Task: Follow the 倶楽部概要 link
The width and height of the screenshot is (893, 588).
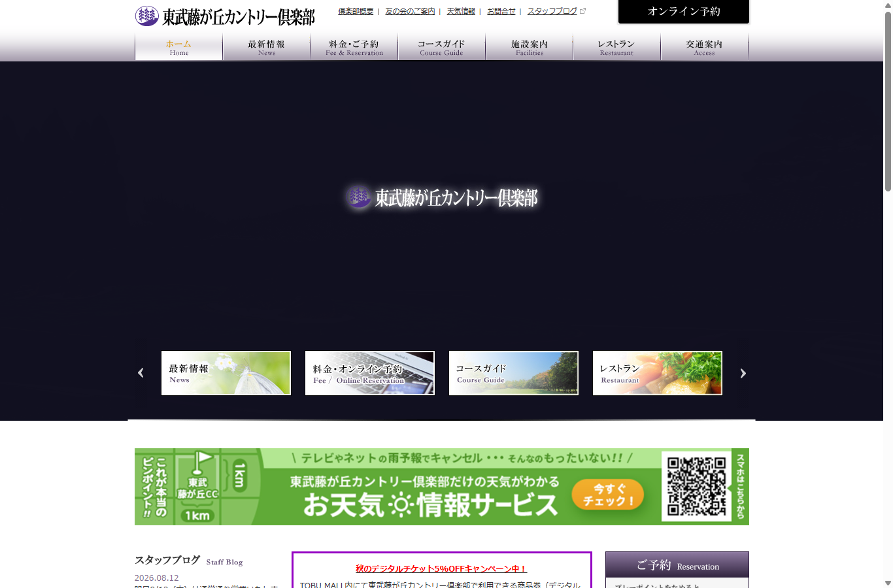Action: pyautogui.click(x=356, y=11)
